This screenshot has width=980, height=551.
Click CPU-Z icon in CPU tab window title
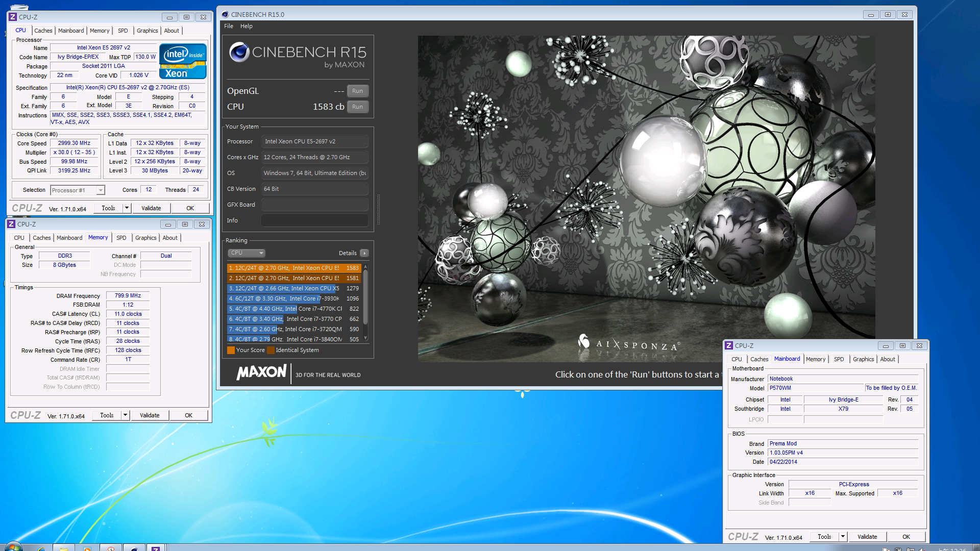pyautogui.click(x=13, y=17)
